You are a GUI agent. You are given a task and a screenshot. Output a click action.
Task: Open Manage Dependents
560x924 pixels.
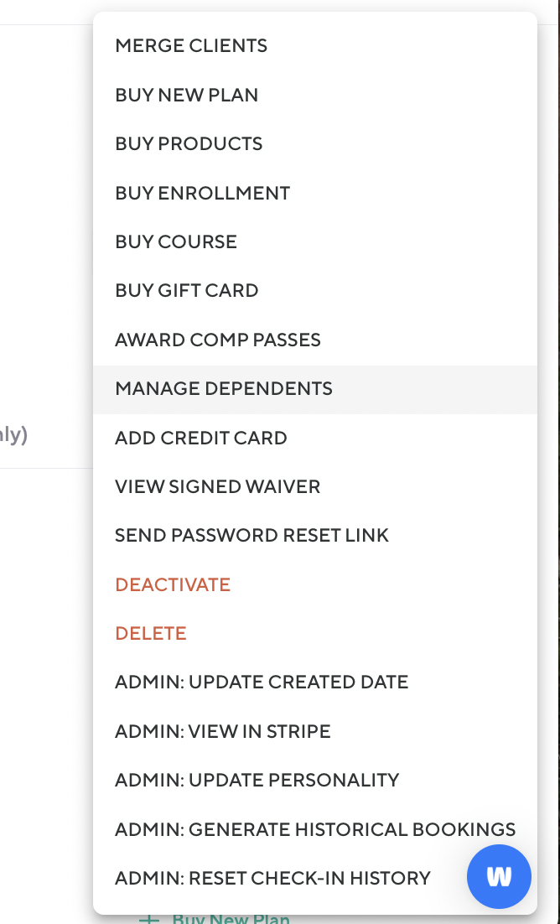(224, 389)
